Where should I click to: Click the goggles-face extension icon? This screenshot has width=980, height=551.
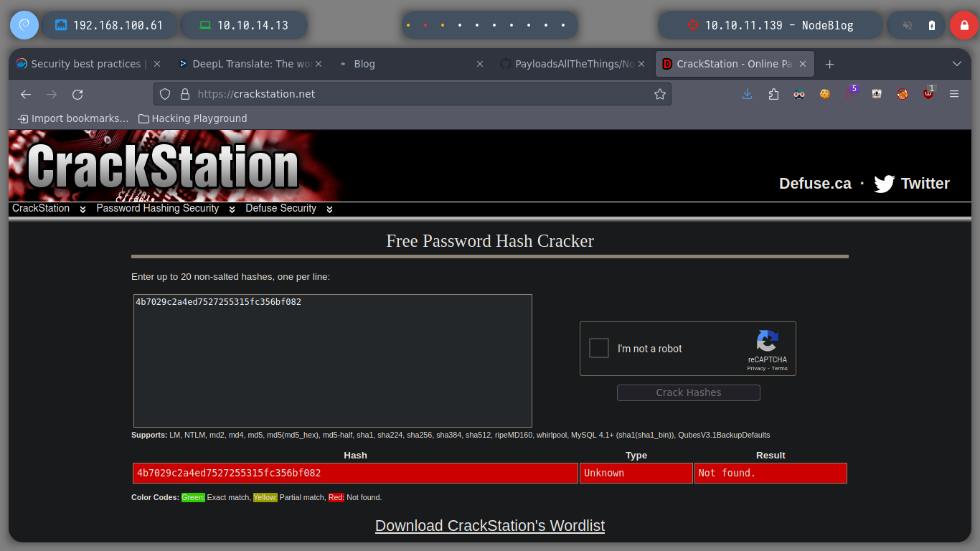coord(799,94)
